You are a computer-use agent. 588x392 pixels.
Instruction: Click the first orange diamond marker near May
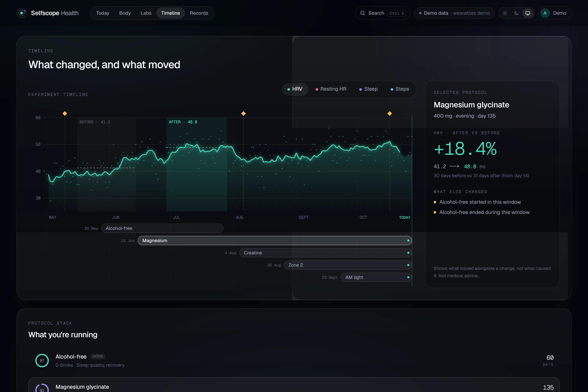click(x=65, y=114)
